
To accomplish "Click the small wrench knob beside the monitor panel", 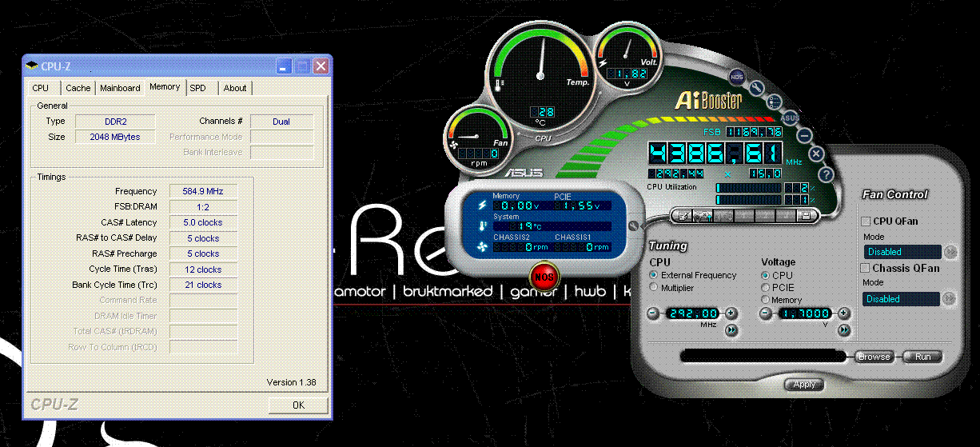I will (634, 226).
